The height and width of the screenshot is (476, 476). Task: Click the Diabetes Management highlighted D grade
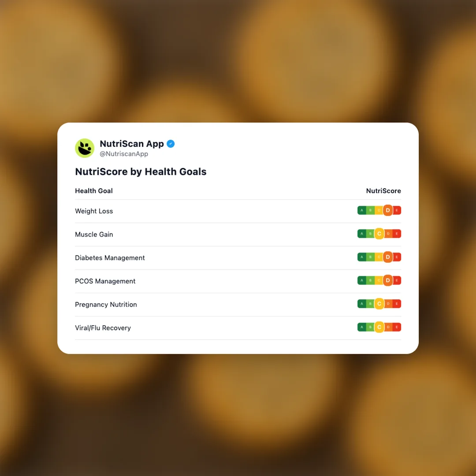click(x=388, y=257)
